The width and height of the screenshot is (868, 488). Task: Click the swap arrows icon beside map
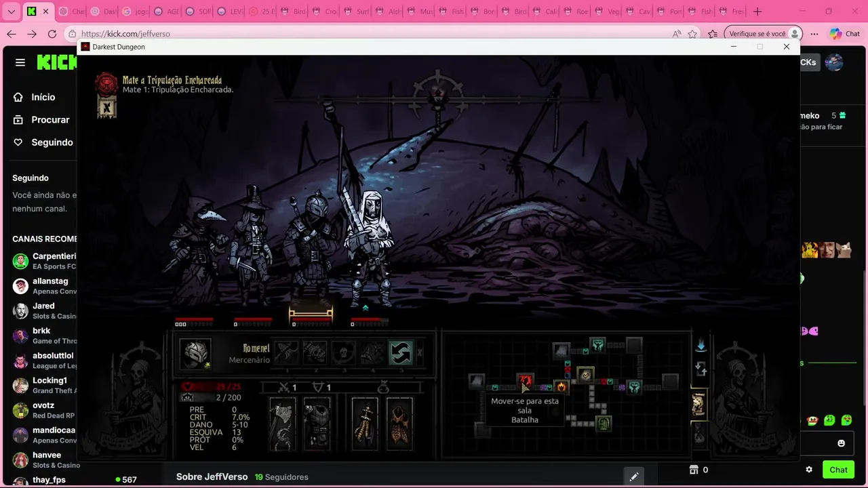point(701,369)
